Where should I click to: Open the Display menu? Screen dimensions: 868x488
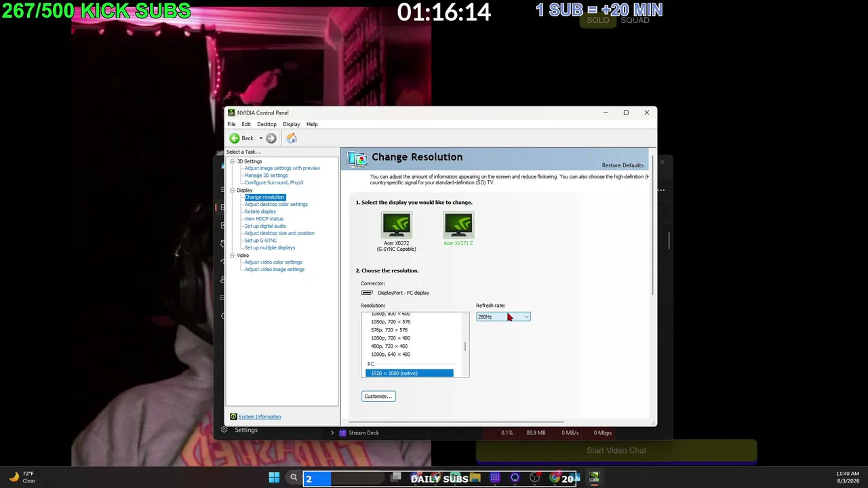(x=292, y=124)
